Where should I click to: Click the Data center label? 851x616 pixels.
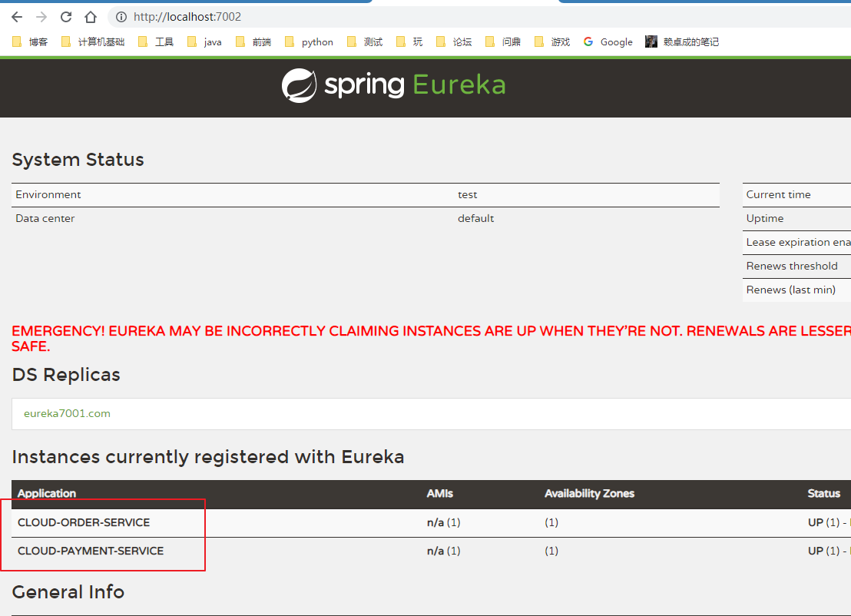click(45, 219)
